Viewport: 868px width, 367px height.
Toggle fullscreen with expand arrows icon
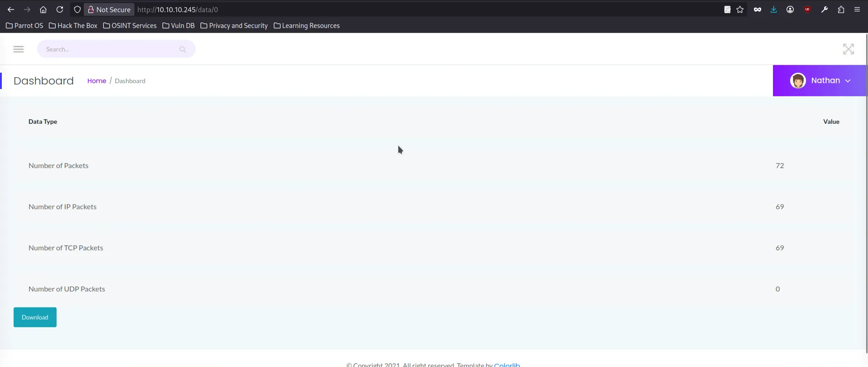849,49
